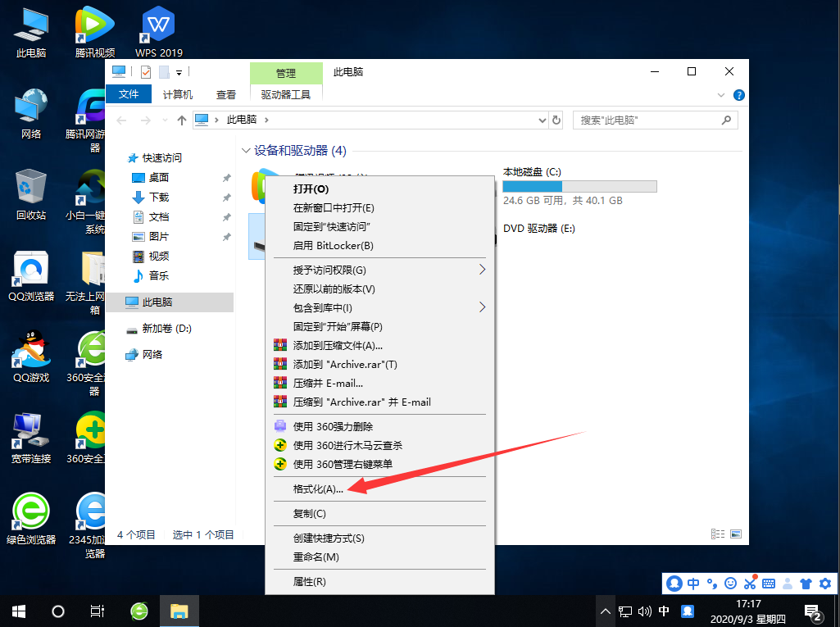Expand the Grant access to submenu

(482, 270)
